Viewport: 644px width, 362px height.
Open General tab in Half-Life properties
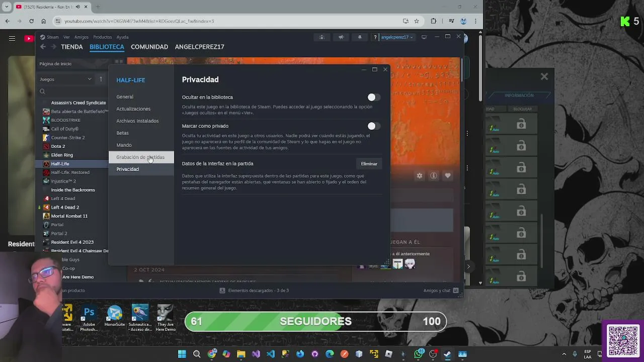click(125, 97)
